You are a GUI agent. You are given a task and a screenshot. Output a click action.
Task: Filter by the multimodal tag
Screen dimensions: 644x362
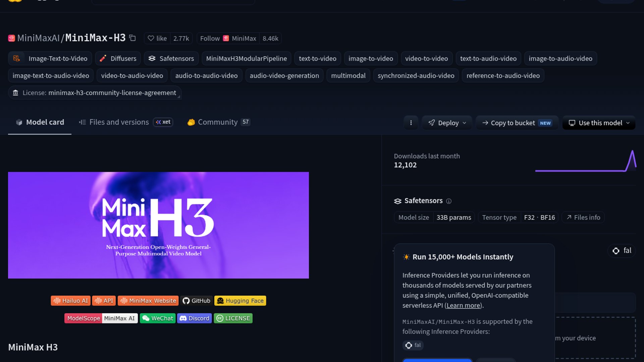348,75
